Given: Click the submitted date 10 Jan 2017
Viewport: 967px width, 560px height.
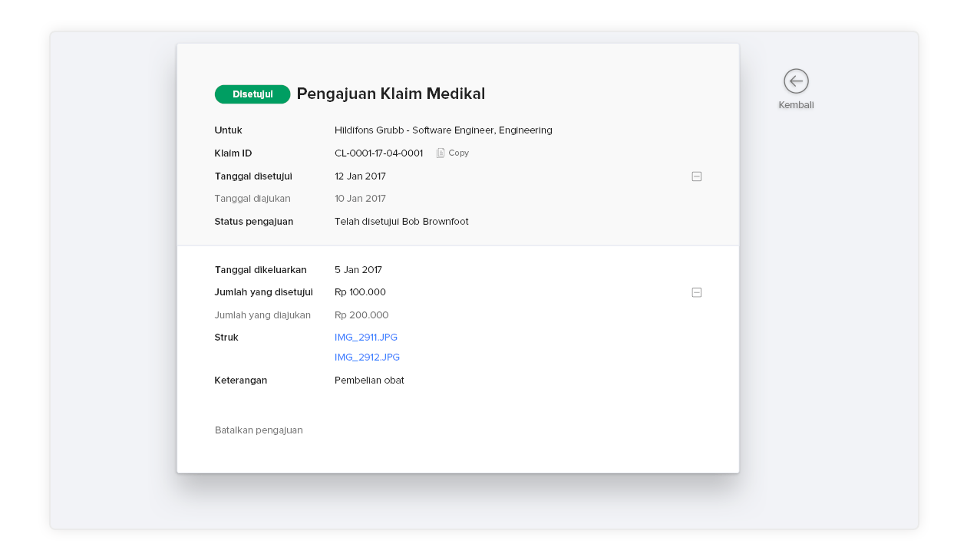Looking at the screenshot, I should click(x=360, y=199).
